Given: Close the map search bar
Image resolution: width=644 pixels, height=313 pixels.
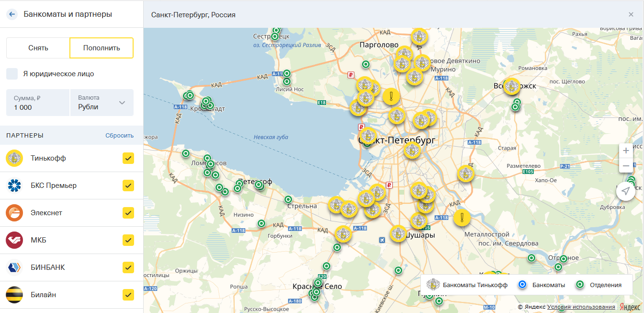Looking at the screenshot, I should pos(631,14).
